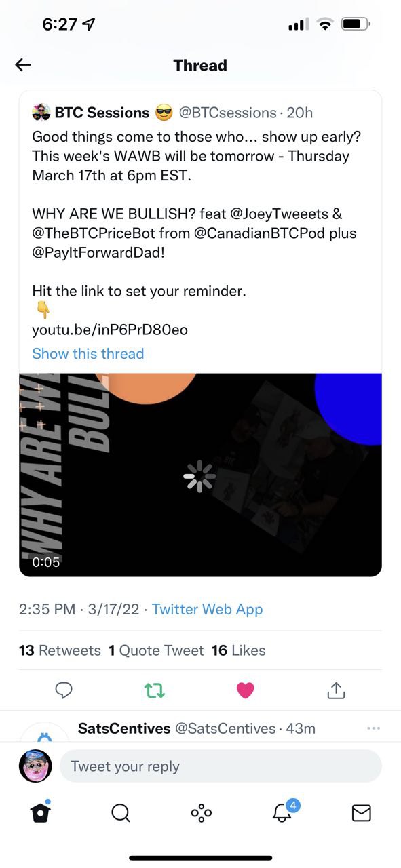Image resolution: width=401 pixels, height=868 pixels.
Task: Open the reply speech bubble icon
Action: (x=64, y=690)
